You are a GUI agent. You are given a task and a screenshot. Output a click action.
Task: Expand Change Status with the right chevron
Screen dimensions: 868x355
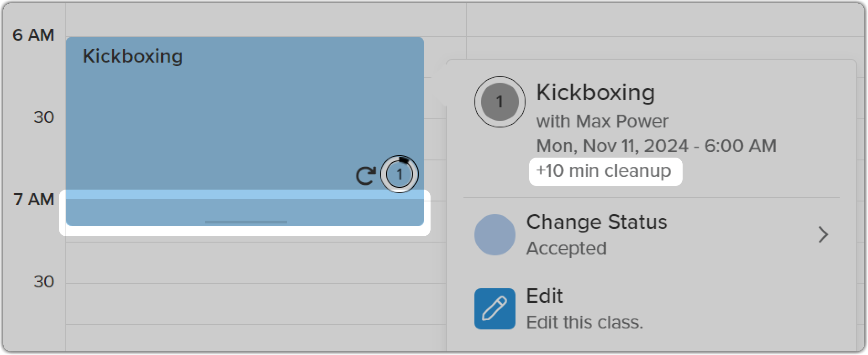point(823,235)
